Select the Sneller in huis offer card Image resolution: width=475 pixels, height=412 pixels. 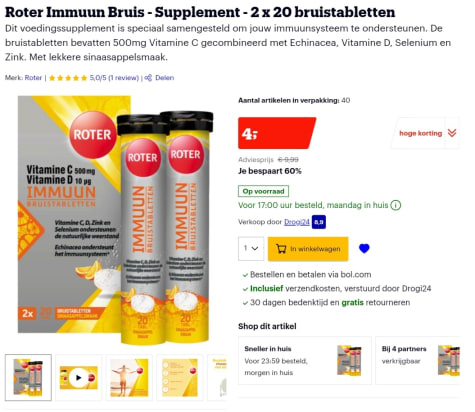tap(305, 361)
